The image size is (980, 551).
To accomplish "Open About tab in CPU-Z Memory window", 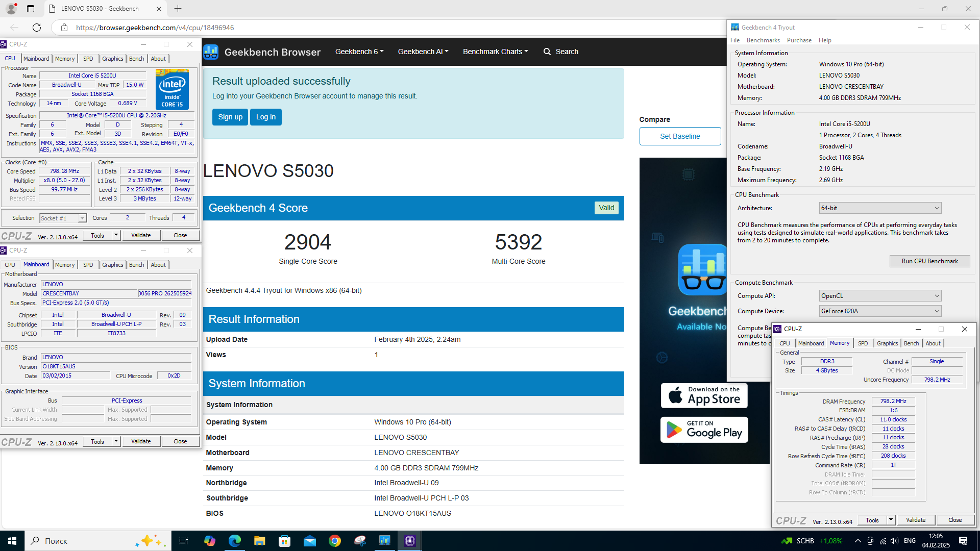I will (933, 343).
